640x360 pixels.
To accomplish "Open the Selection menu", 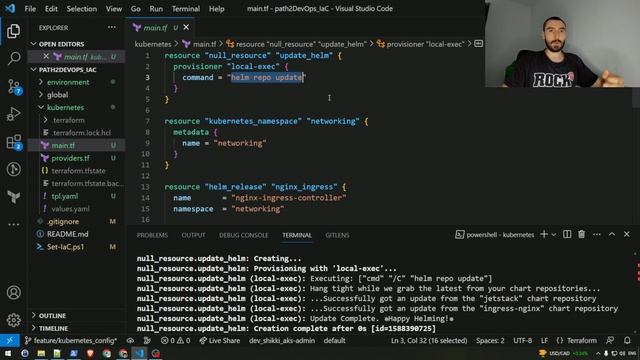I will 82,9.
